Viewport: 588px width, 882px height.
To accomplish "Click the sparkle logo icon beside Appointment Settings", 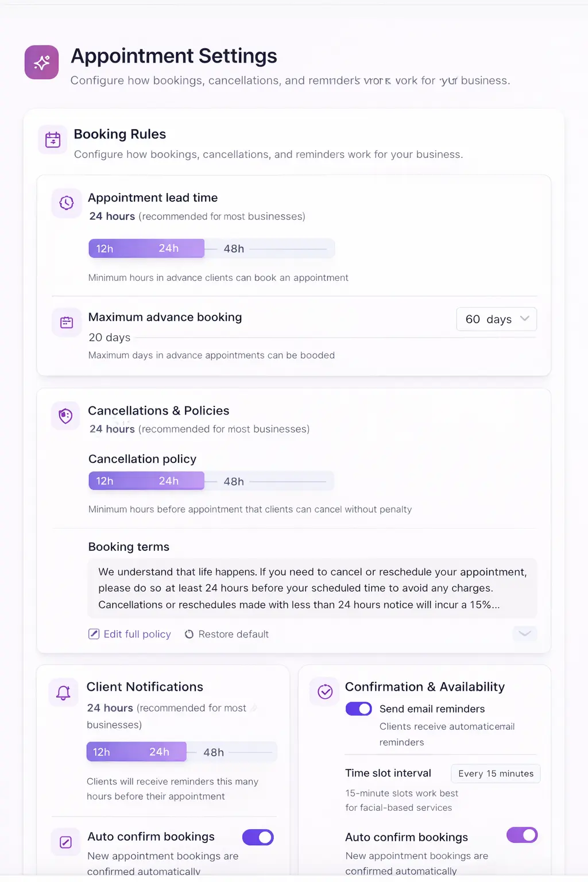I will click(41, 62).
